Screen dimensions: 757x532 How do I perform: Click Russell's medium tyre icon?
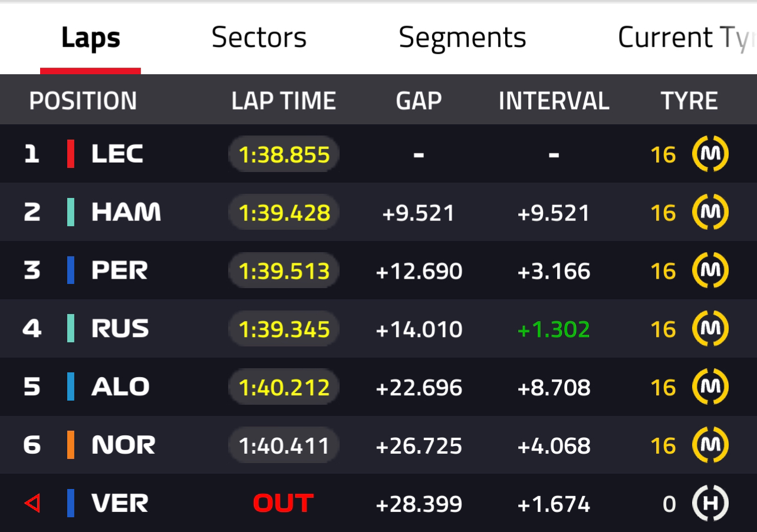click(x=710, y=329)
